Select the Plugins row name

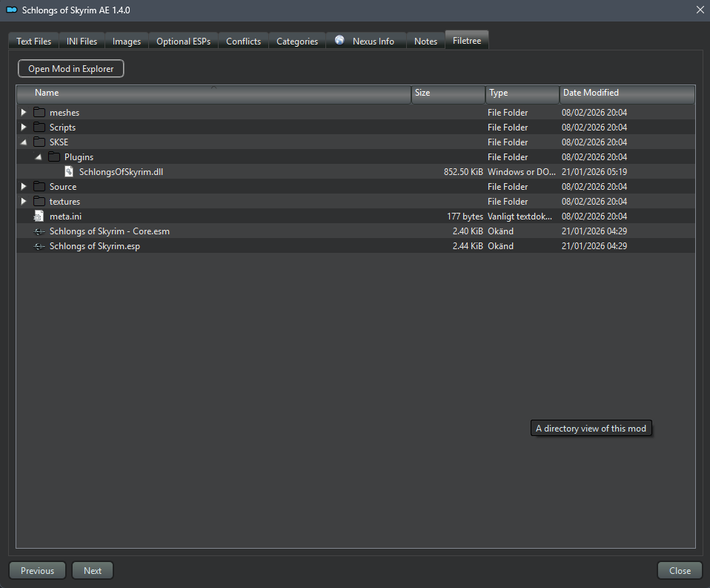tap(79, 157)
